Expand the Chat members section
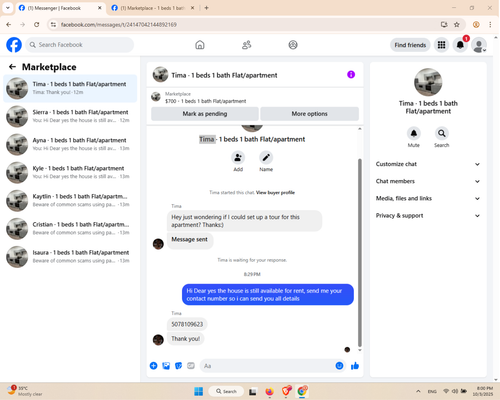500x400 pixels. tap(428, 181)
